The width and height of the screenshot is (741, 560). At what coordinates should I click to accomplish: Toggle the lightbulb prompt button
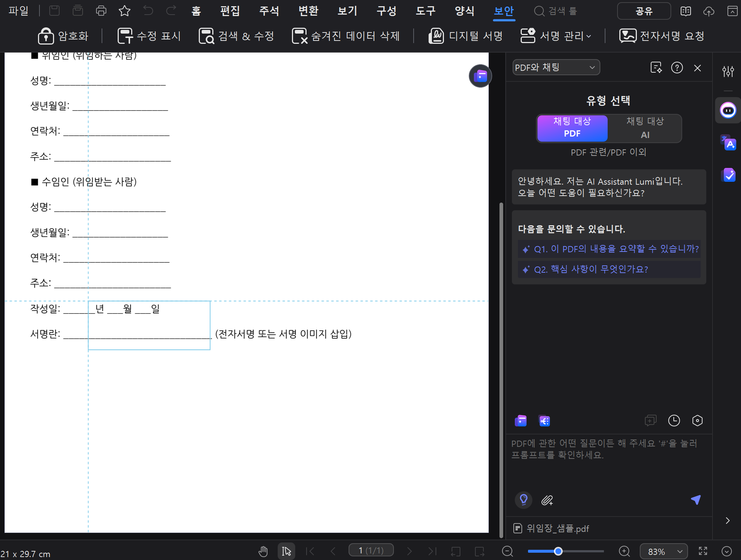pyautogui.click(x=524, y=500)
